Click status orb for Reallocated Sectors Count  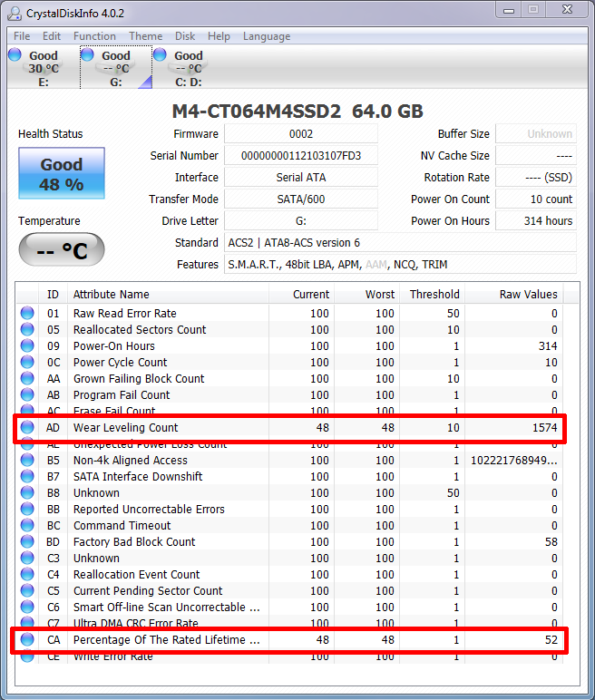(27, 329)
